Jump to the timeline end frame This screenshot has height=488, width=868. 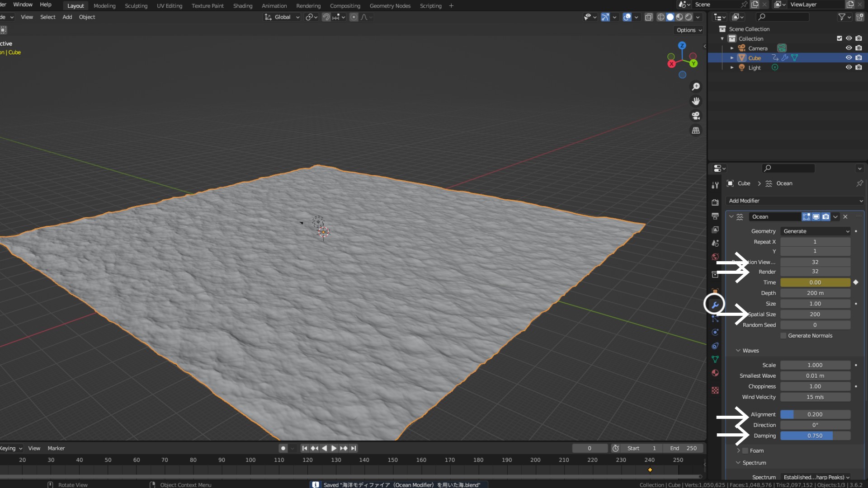coord(354,448)
